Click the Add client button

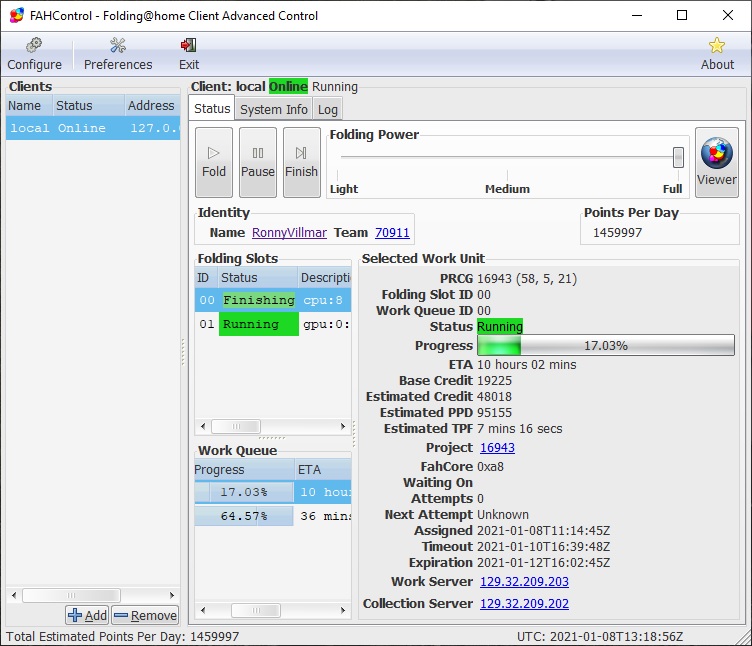[x=87, y=615]
